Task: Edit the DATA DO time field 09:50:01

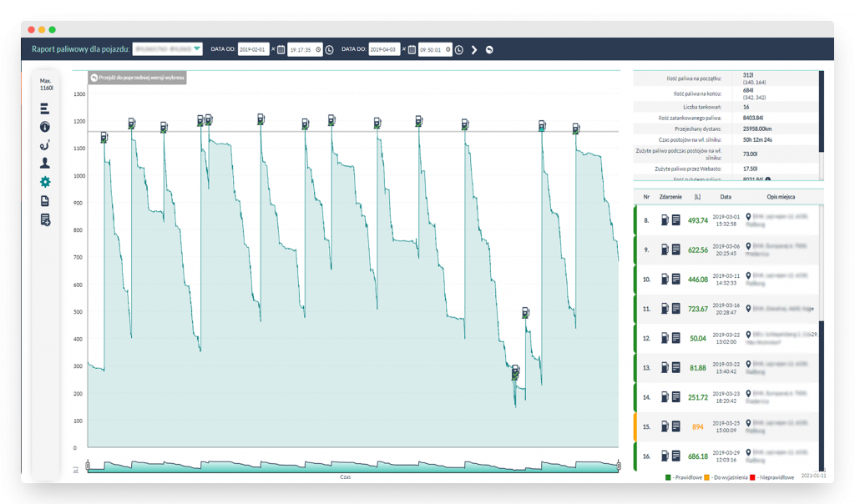Action: [x=434, y=49]
